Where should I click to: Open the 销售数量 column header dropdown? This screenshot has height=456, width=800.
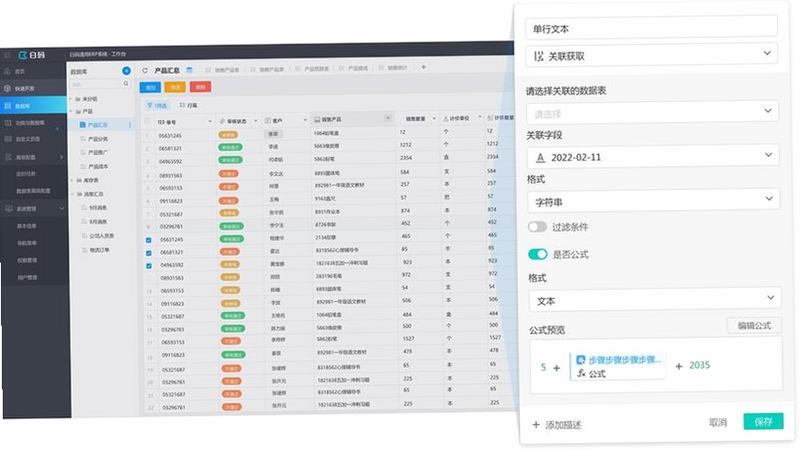pos(434,118)
